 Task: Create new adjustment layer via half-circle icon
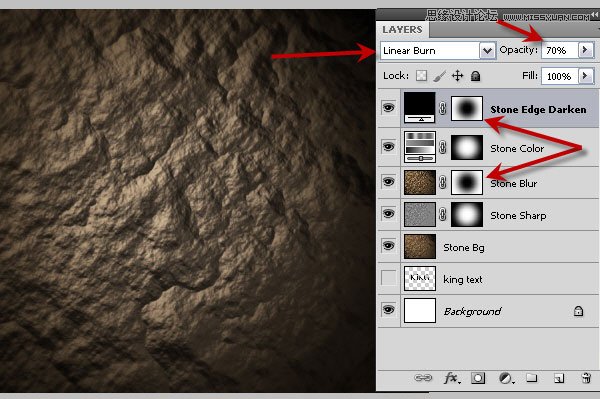click(x=506, y=378)
